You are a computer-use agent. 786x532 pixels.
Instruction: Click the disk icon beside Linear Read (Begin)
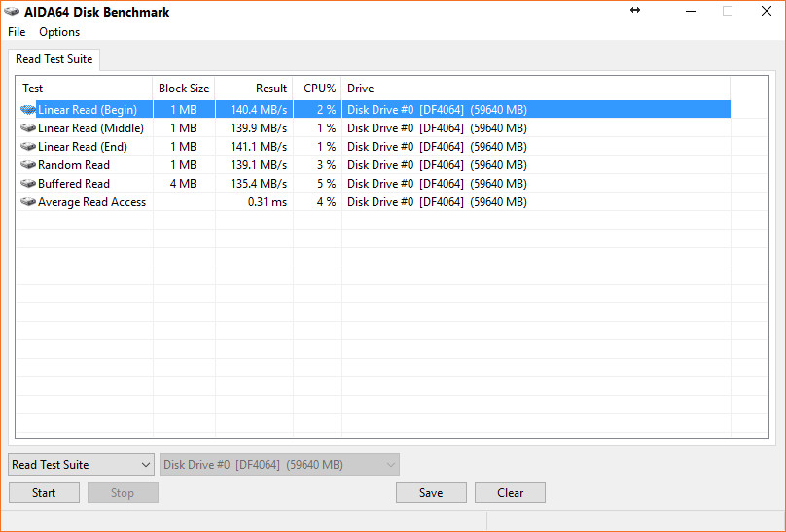tap(28, 109)
